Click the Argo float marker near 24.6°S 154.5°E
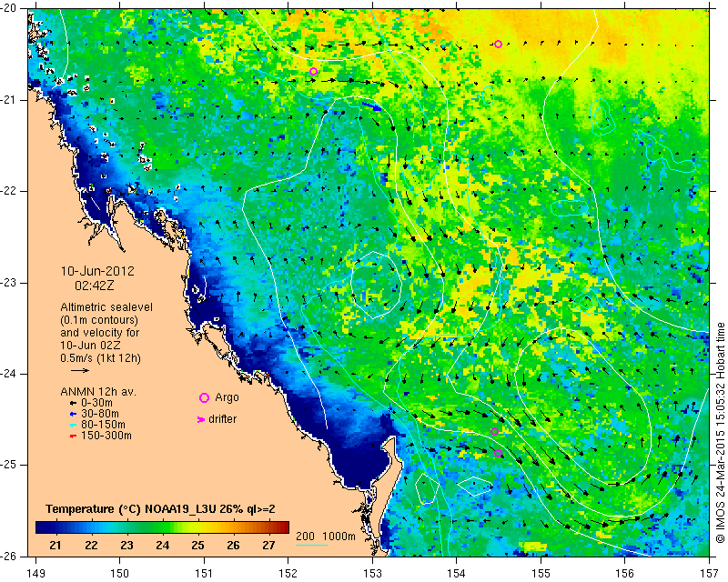728x582 pixels. [494, 432]
